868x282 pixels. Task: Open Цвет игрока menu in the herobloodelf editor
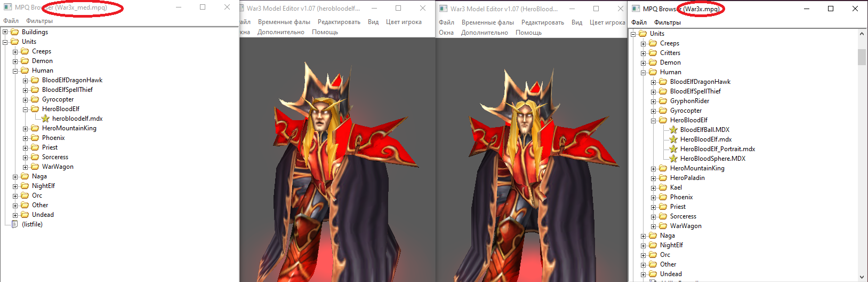coord(404,22)
